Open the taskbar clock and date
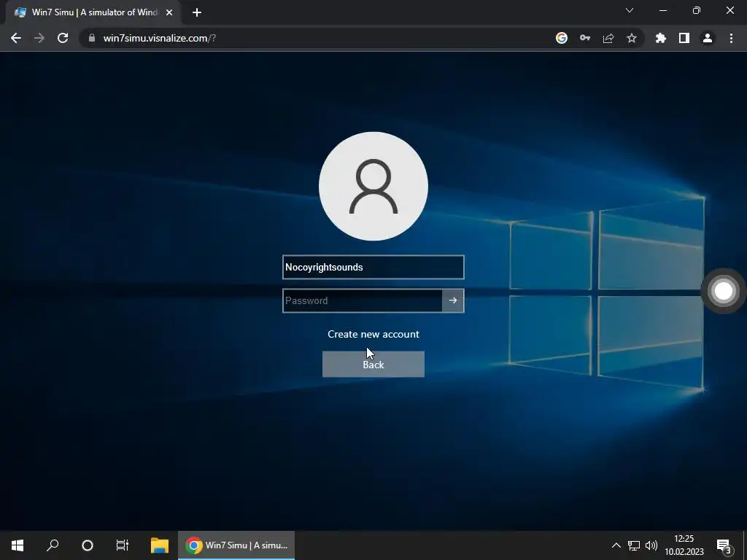 pos(684,545)
